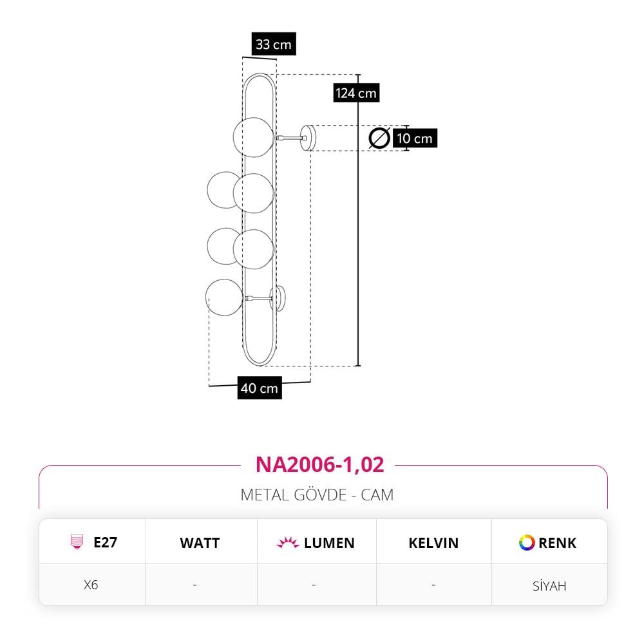The height and width of the screenshot is (644, 644).
Task: Click the WATT column header
Action: pos(200,543)
